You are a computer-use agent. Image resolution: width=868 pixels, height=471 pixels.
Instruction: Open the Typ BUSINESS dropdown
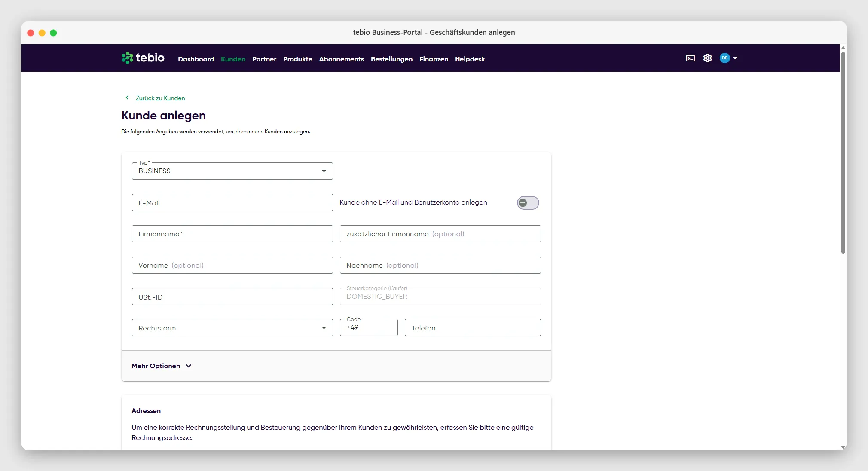(232, 171)
